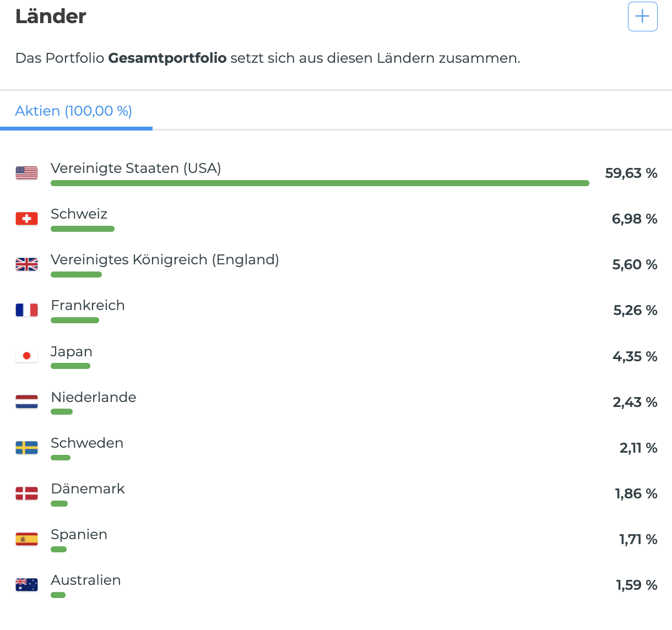Click the green USA percentage bar
Viewport: 672px width, 630px height.
click(319, 183)
